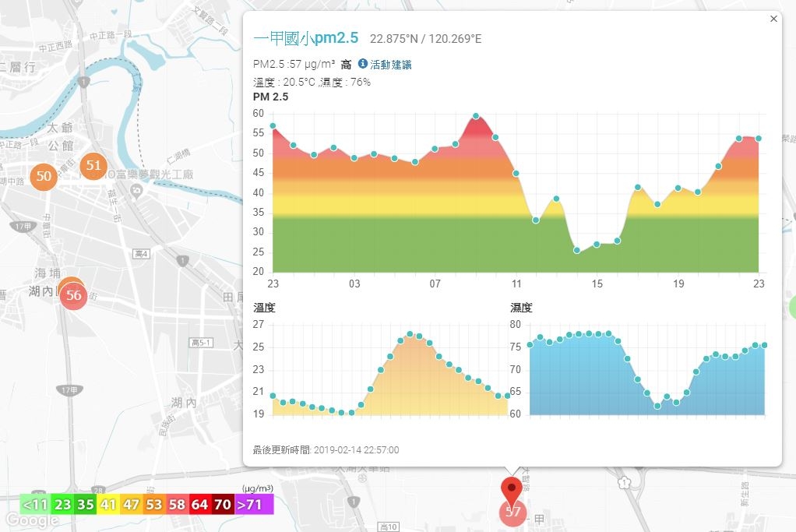Click the 58 legend color swatch
This screenshot has width=796, height=532.
pyautogui.click(x=177, y=505)
